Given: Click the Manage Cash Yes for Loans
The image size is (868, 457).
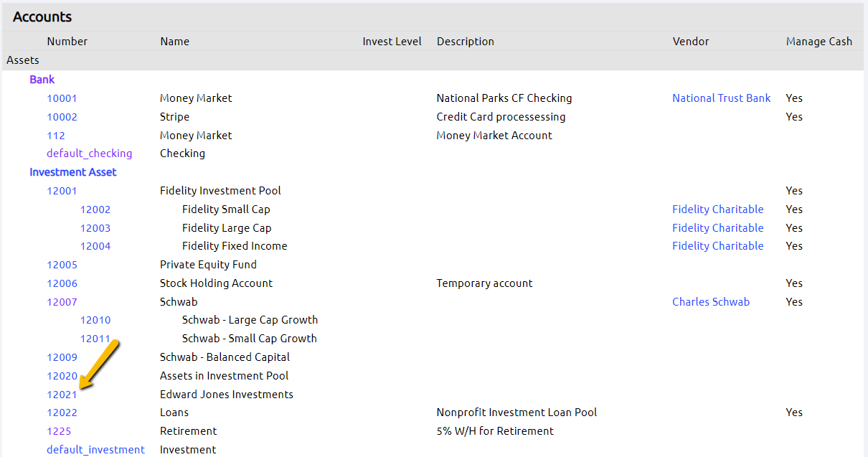Looking at the screenshot, I should point(794,413).
